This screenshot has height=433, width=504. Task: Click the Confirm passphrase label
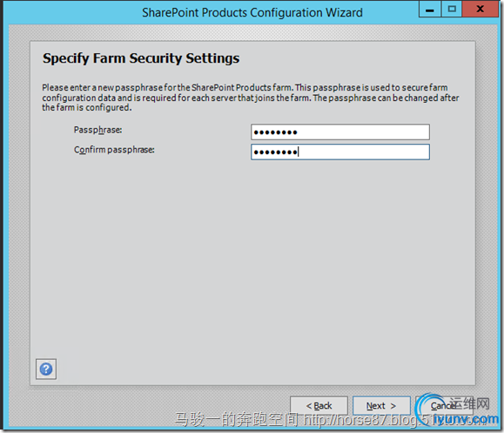pos(114,150)
